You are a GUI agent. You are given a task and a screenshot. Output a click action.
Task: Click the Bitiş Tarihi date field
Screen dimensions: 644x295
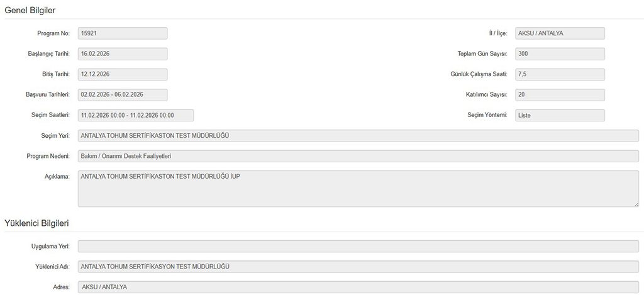pyautogui.click(x=123, y=74)
